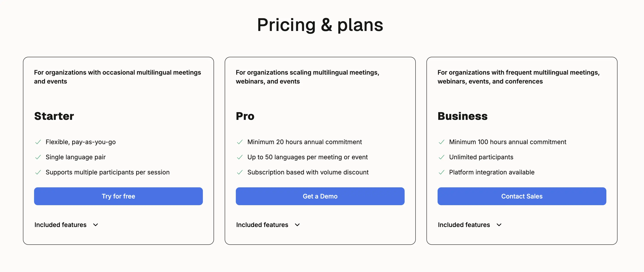
Task: Expand Included features under the Business plan
Action: coord(464,225)
